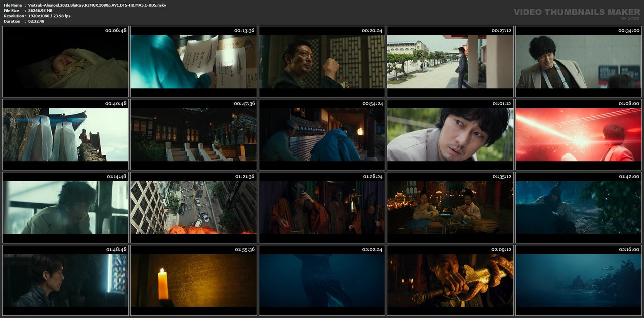This screenshot has height=318, width=644.
Task: Click the file size value '36266.95 MB'
Action: 40,10
